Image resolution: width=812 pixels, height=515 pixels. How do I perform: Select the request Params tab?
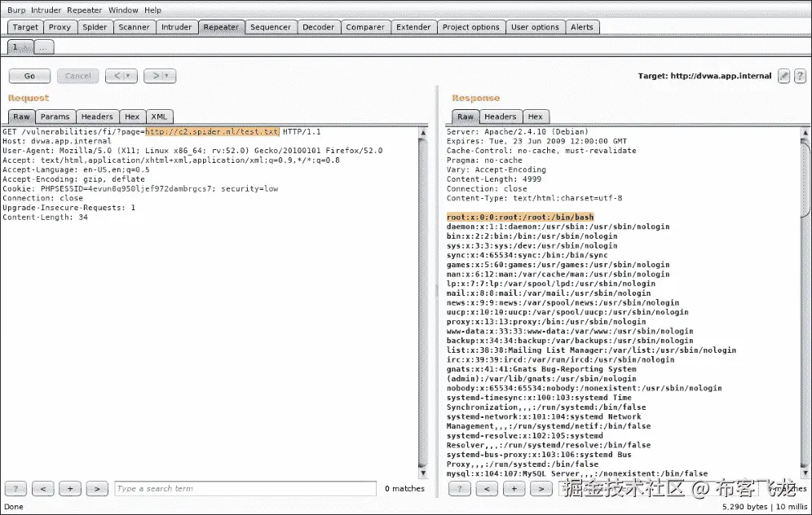[x=55, y=117]
